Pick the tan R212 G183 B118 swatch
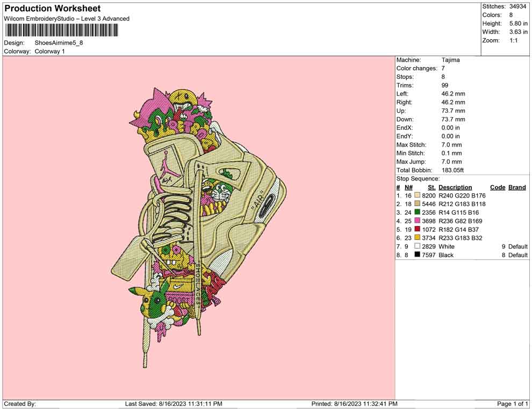 (418, 204)
